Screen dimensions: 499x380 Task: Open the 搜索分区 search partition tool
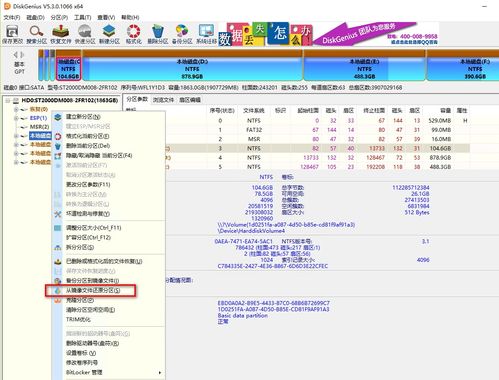point(37,35)
